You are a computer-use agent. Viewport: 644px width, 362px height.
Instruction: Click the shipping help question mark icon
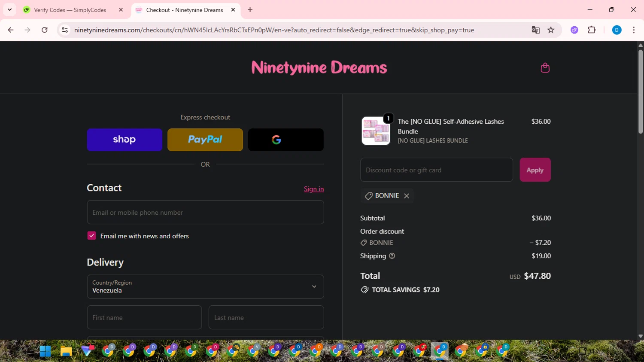pyautogui.click(x=392, y=256)
